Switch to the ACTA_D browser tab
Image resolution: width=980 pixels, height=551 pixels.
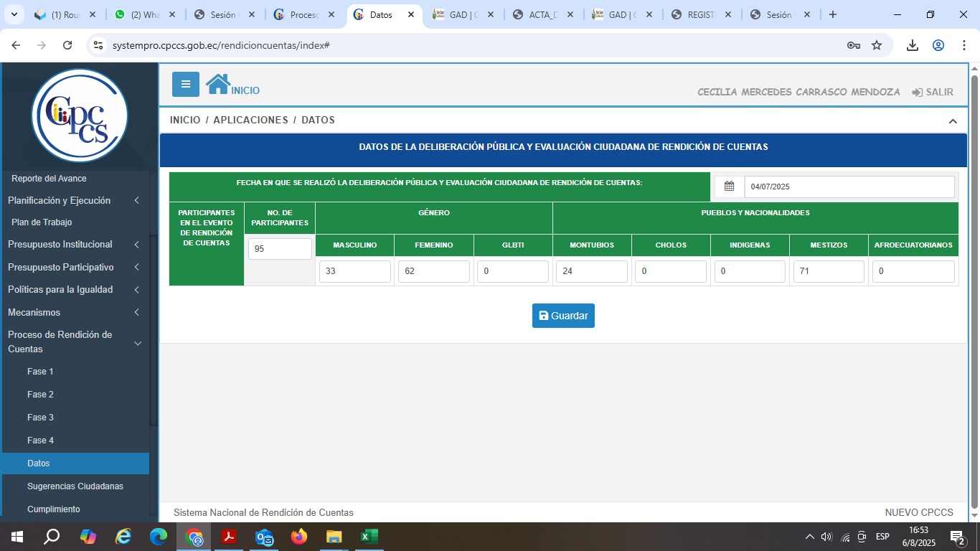(x=543, y=15)
